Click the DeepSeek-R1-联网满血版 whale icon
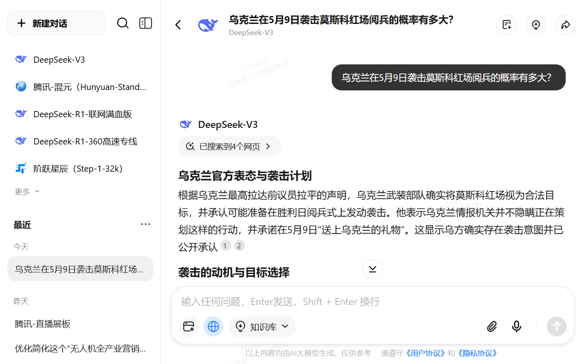This screenshot has height=364, width=588. click(21, 114)
